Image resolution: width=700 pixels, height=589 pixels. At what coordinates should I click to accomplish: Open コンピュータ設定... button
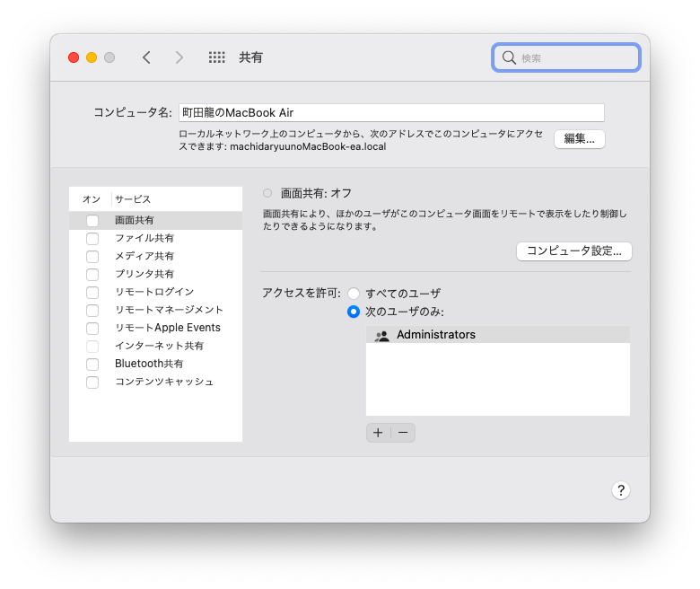pos(574,251)
